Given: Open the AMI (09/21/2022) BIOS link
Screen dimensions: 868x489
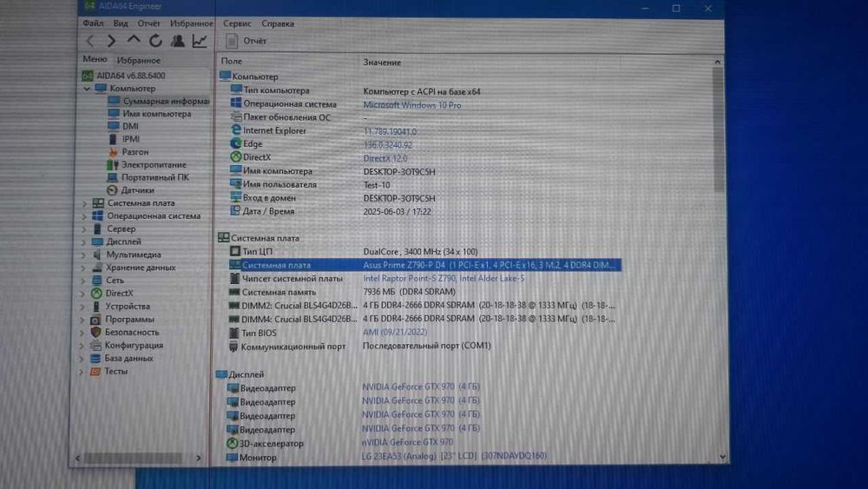Looking at the screenshot, I should tap(395, 333).
